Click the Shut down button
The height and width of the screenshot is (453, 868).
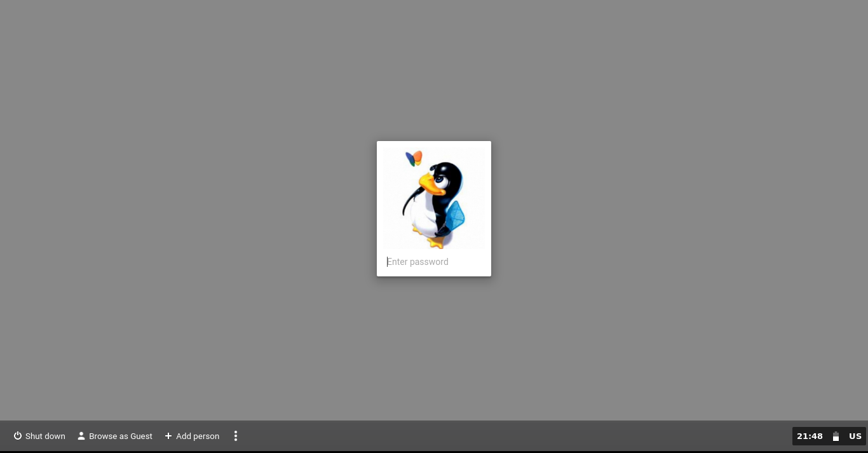click(x=39, y=436)
